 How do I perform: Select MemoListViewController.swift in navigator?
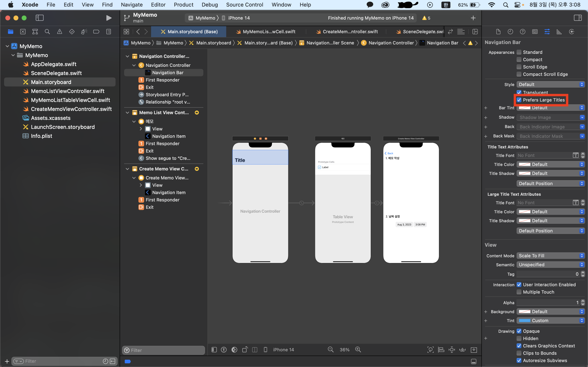pyautogui.click(x=68, y=91)
